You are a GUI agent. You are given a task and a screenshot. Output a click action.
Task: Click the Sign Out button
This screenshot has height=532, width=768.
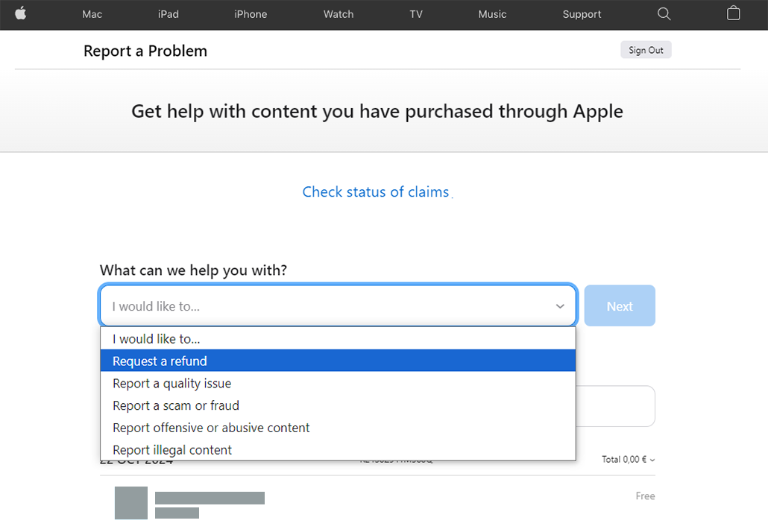(646, 50)
